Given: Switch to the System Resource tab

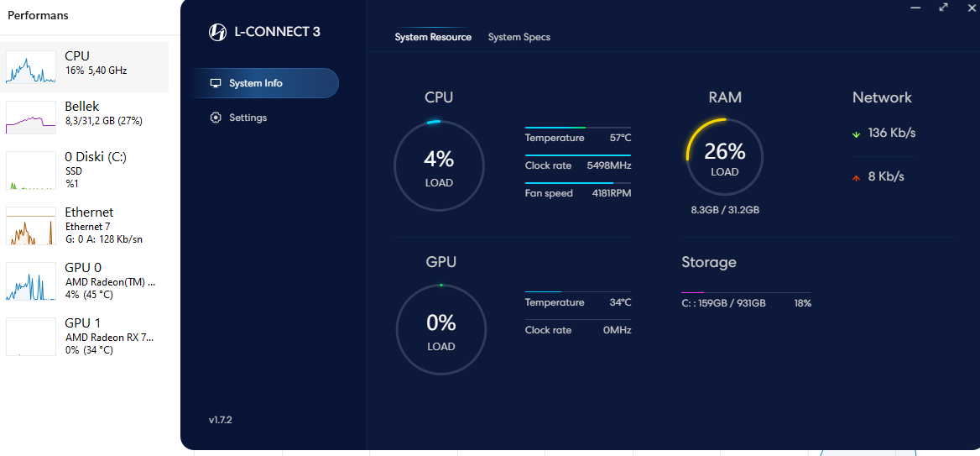Looking at the screenshot, I should point(433,37).
